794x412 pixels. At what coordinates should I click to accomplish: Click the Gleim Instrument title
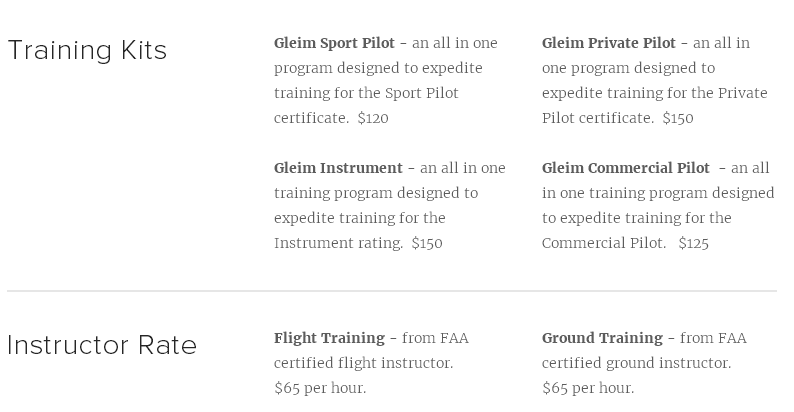[x=338, y=168]
